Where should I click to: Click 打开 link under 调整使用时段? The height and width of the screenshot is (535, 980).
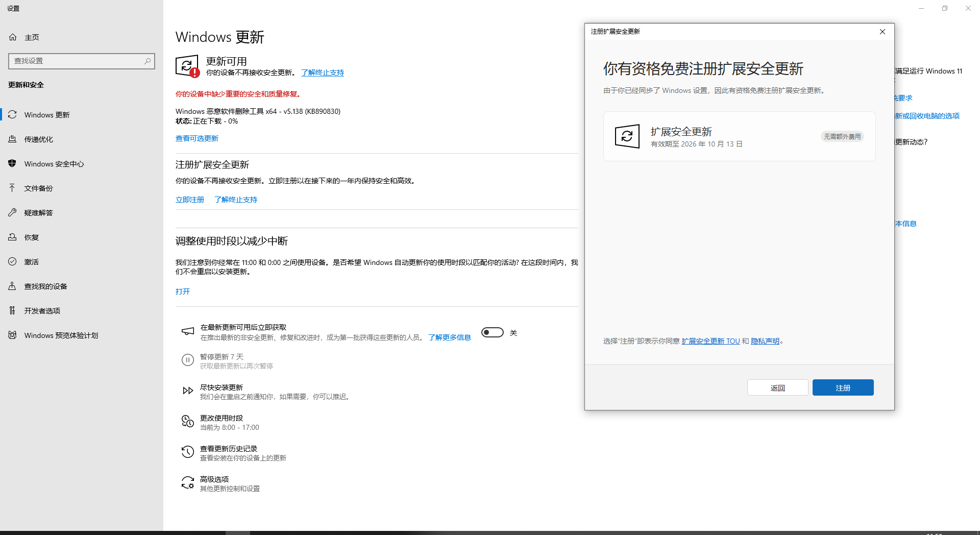pyautogui.click(x=183, y=291)
